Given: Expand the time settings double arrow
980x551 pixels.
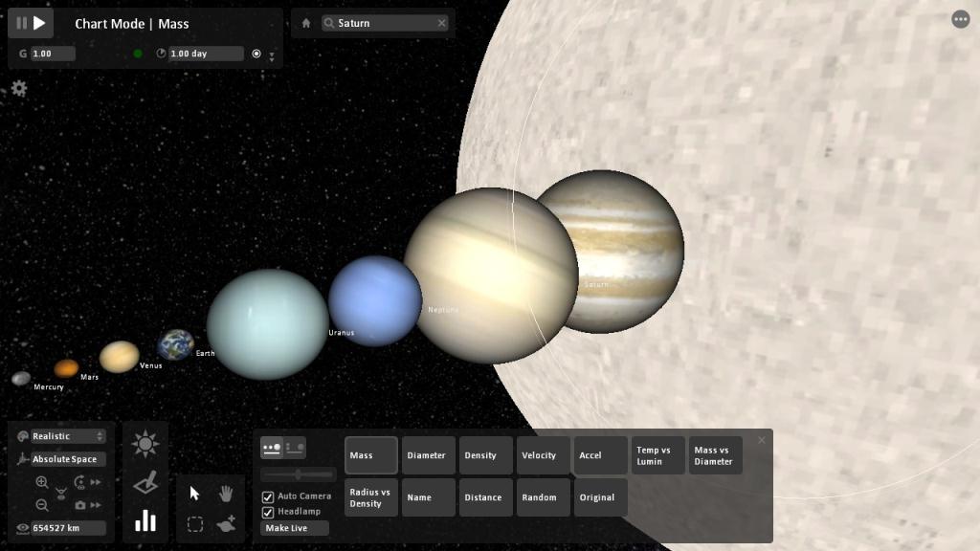Looking at the screenshot, I should tap(272, 57).
